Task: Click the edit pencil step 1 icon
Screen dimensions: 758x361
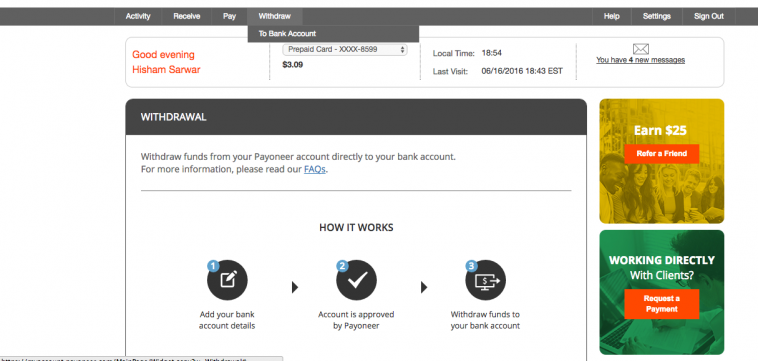Action: coord(227,280)
